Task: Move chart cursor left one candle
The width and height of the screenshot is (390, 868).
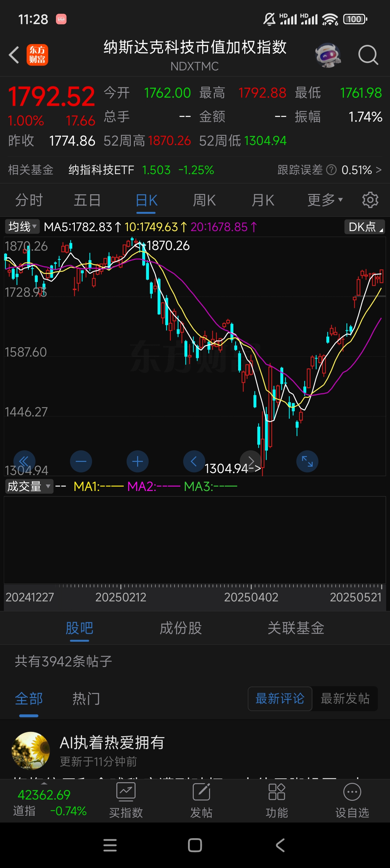Action: tap(194, 461)
